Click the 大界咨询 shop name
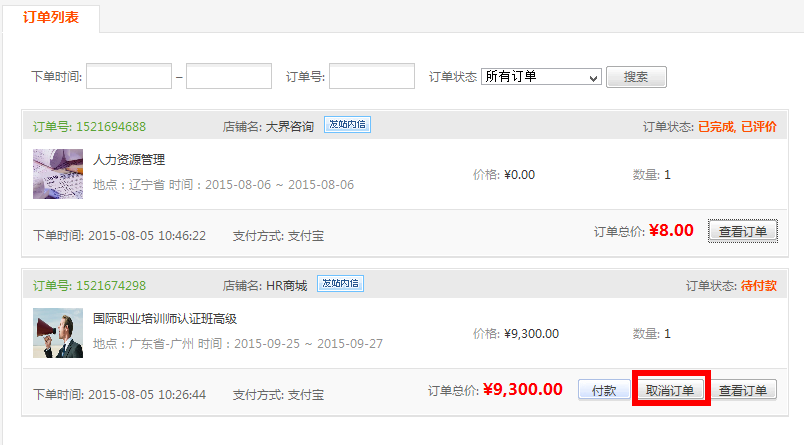 [x=289, y=126]
